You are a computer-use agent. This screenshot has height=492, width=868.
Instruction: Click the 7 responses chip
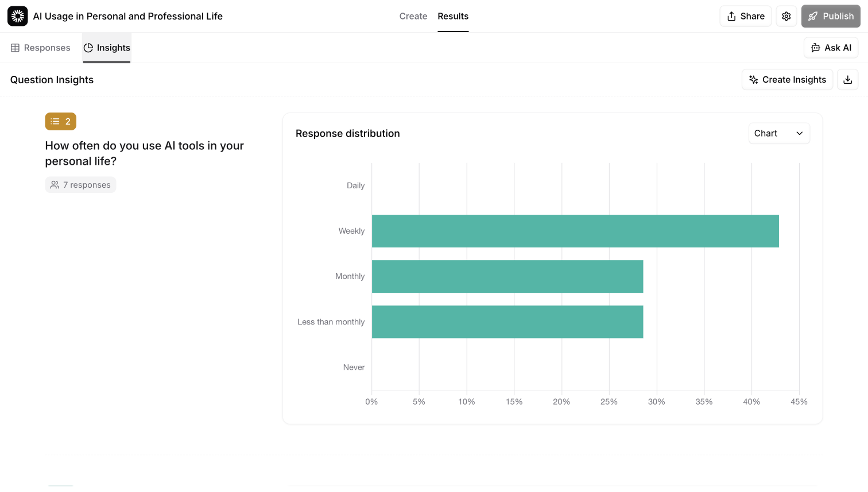80,184
